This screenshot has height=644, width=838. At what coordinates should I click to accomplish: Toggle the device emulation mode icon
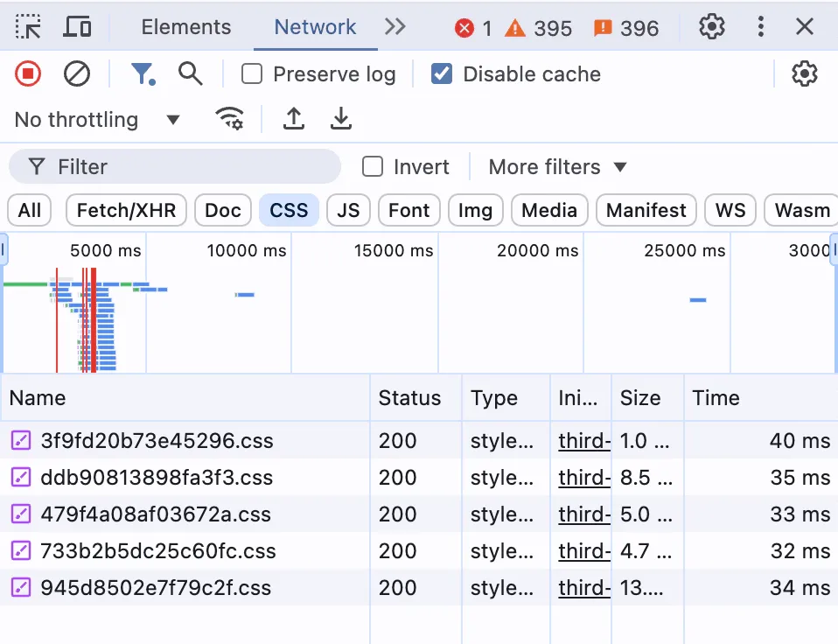pyautogui.click(x=77, y=27)
